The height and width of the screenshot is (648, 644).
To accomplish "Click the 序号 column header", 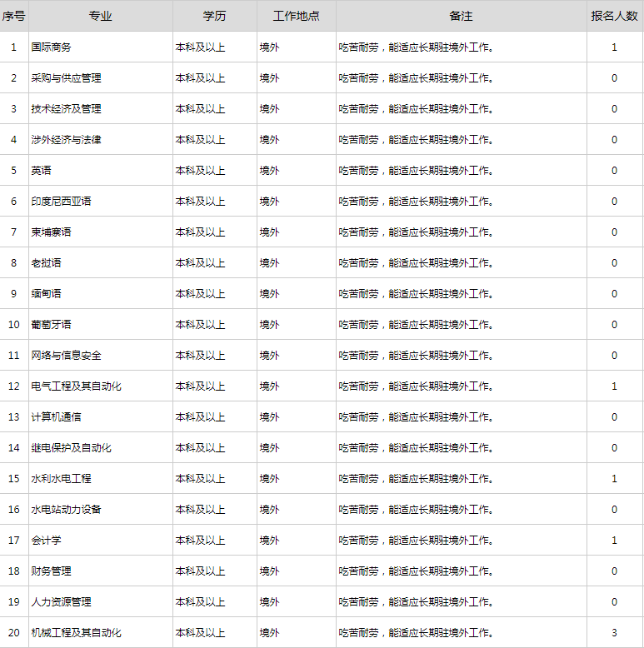I will [13, 16].
